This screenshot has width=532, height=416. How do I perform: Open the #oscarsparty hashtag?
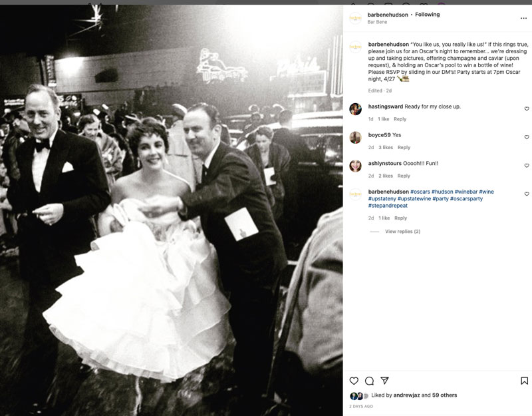click(x=466, y=198)
